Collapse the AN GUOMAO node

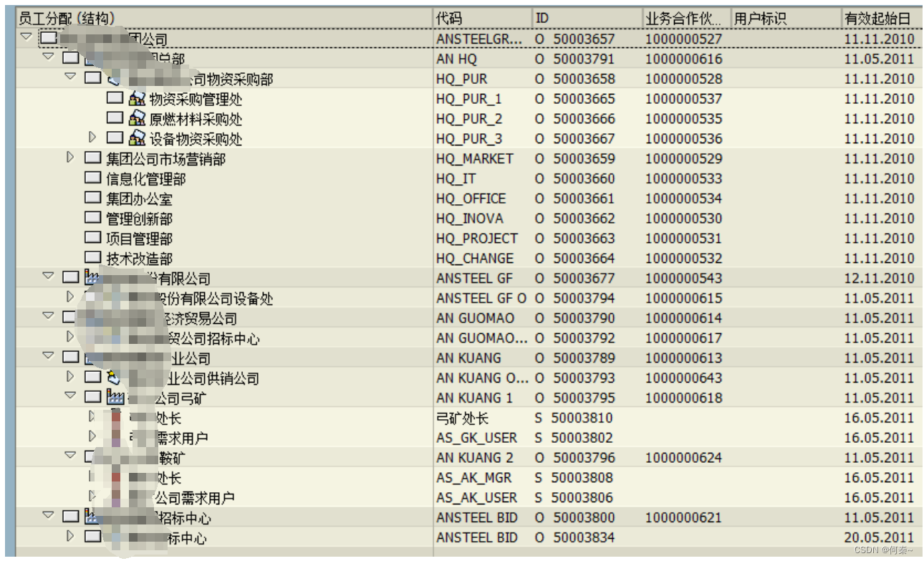tap(48, 316)
